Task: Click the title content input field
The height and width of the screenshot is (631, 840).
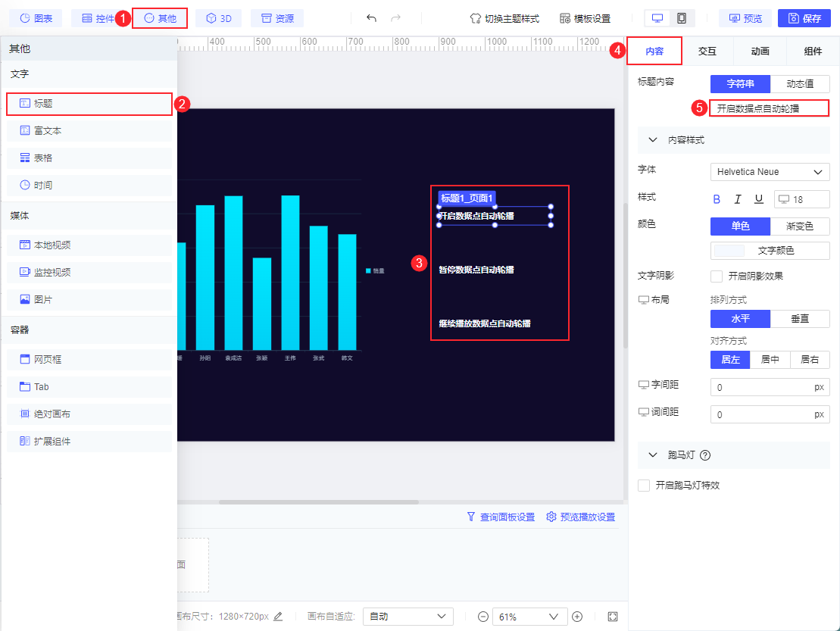Action: [770, 108]
